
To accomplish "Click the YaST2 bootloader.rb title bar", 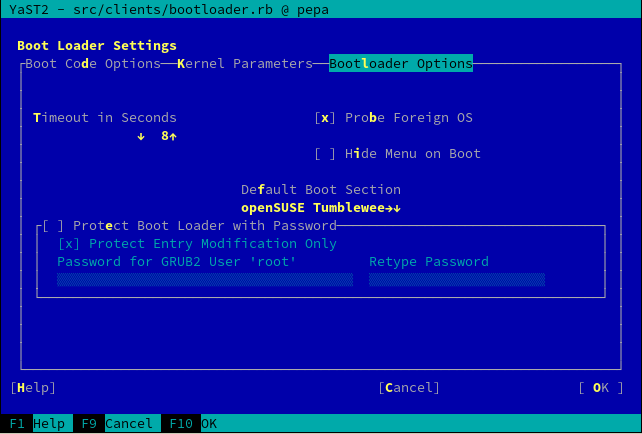I will (321, 9).
